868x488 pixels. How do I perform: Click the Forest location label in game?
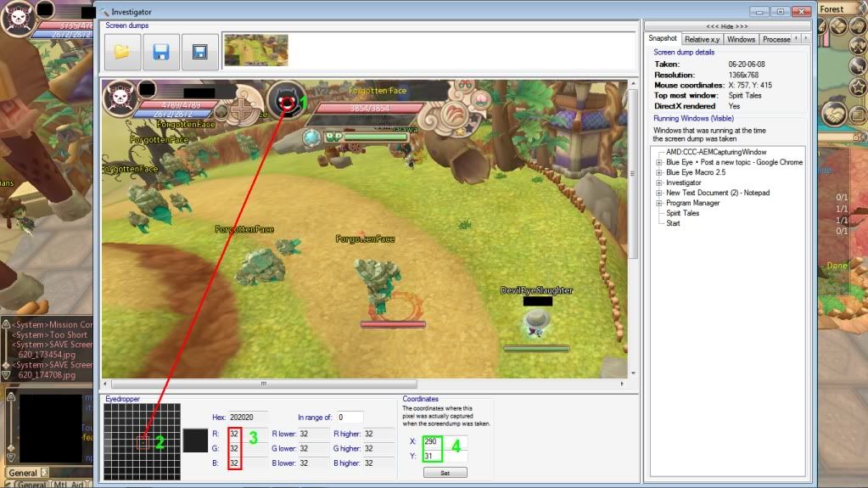pyautogui.click(x=832, y=8)
